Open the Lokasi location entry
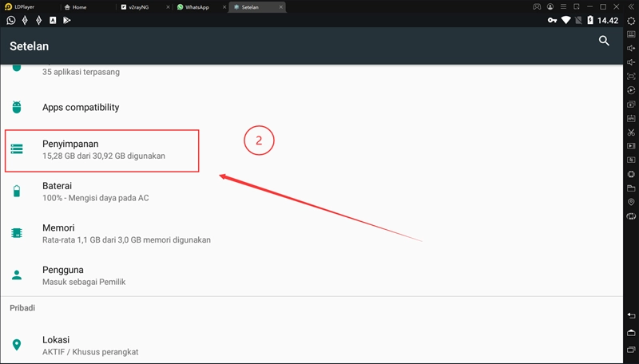 312,346
